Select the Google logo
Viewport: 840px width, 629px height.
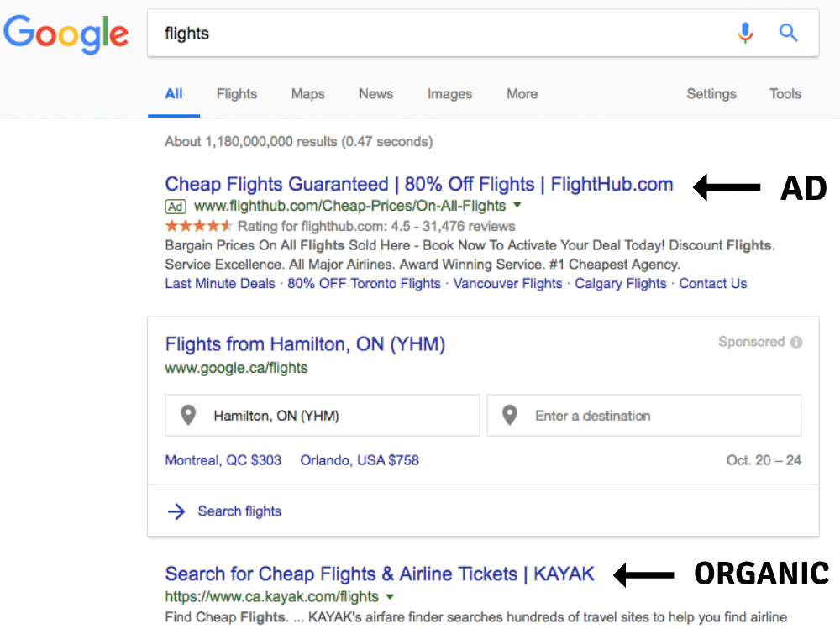(x=66, y=34)
